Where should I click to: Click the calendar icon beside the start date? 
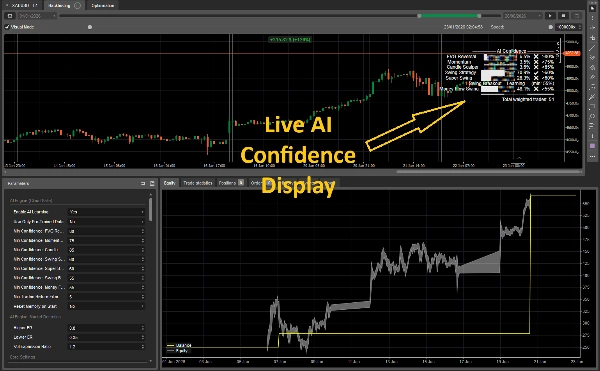coord(10,16)
